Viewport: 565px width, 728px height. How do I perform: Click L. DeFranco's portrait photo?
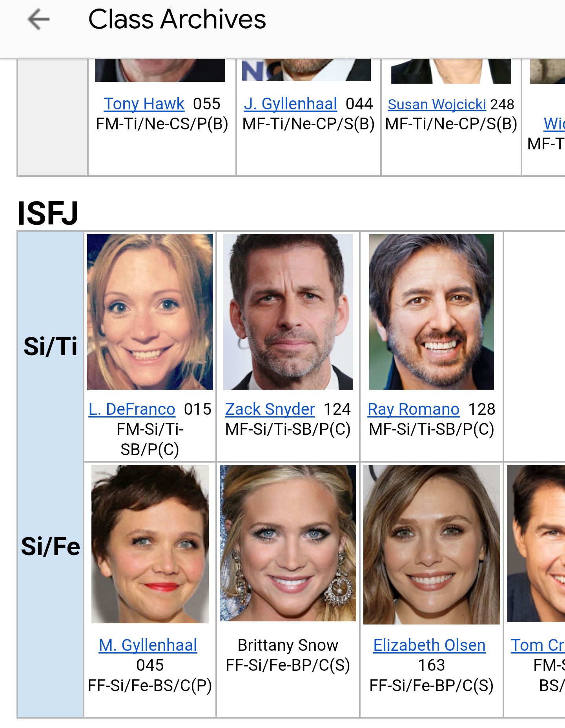point(150,312)
